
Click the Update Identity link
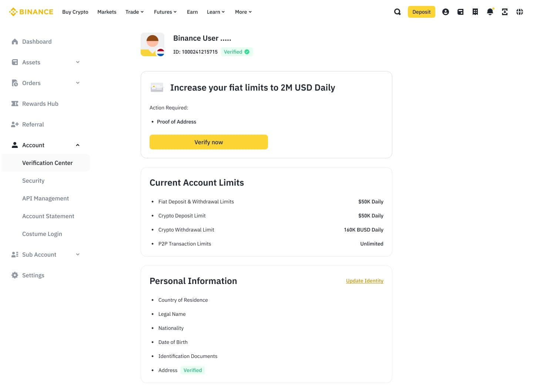(x=365, y=281)
